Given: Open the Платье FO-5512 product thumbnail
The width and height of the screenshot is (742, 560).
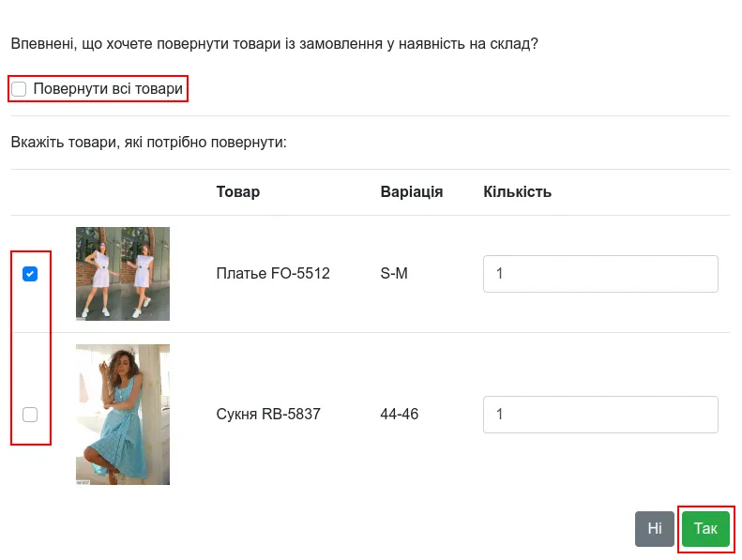Looking at the screenshot, I should click(x=123, y=274).
